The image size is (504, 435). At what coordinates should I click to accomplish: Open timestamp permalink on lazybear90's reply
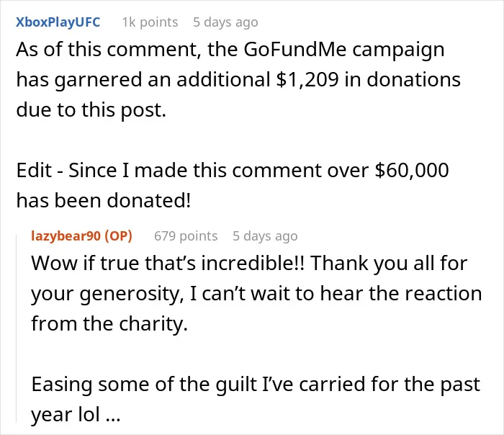coord(265,236)
